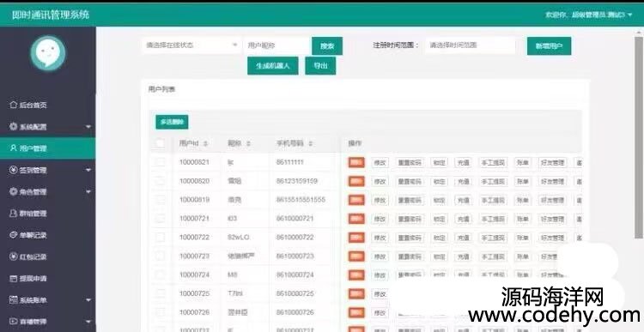644x332 pixels.
Task: Click the 提现申请 sidebar icon
Action: [14, 278]
